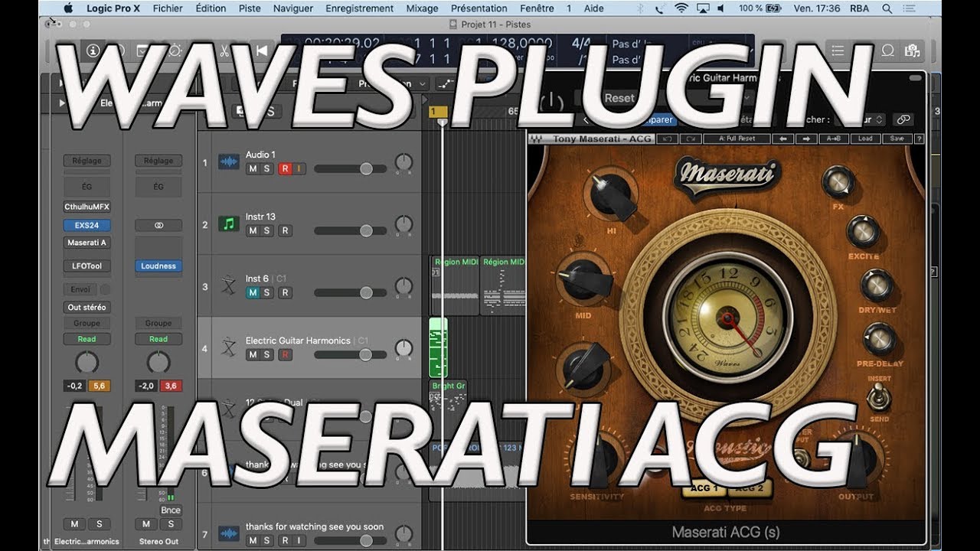980x551 pixels.
Task: Open the Read automation menu on Stereo Out
Action: [158, 339]
